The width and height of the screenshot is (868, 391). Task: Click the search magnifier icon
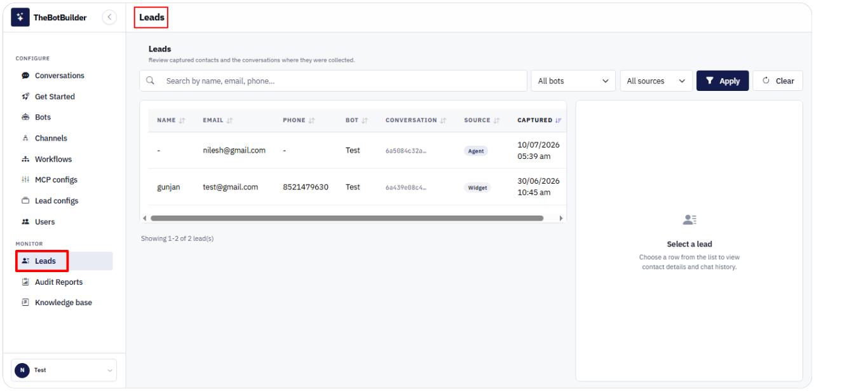[151, 81]
